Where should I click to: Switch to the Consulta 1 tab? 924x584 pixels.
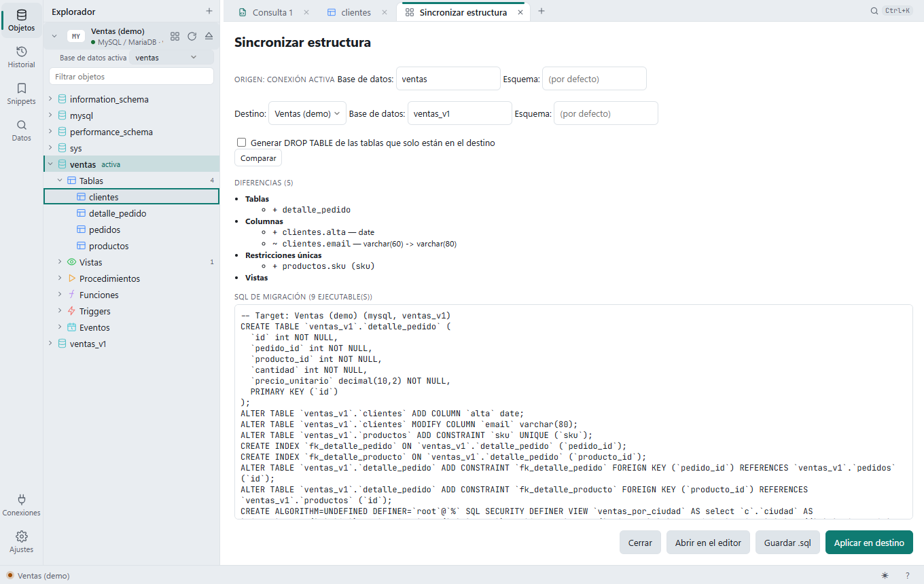pyautogui.click(x=272, y=12)
